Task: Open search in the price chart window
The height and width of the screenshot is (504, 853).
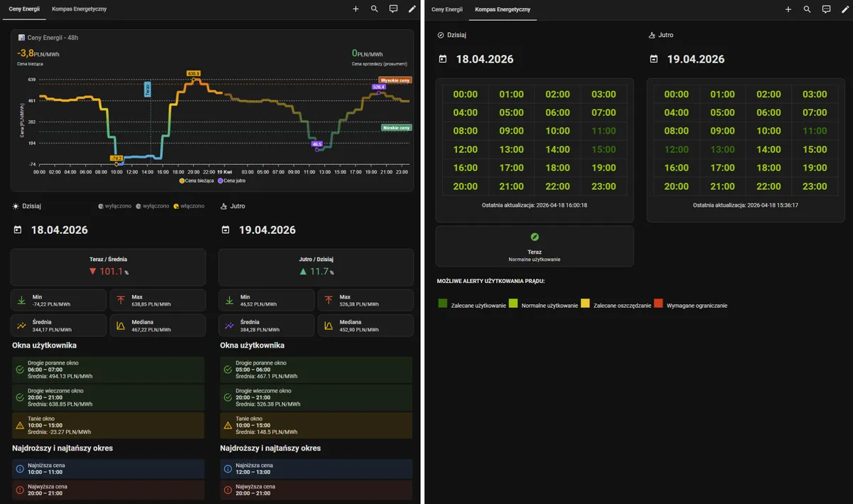Action: click(x=375, y=9)
